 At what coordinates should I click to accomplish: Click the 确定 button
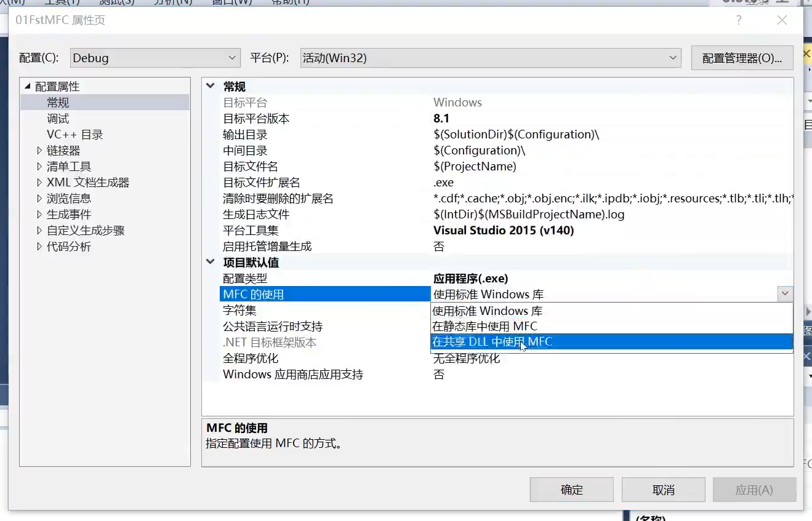pos(571,490)
